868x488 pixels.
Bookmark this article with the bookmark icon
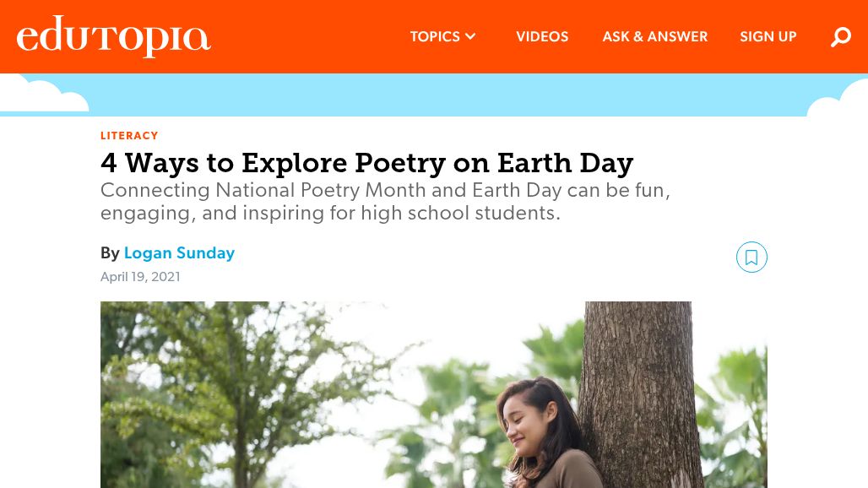pos(751,258)
